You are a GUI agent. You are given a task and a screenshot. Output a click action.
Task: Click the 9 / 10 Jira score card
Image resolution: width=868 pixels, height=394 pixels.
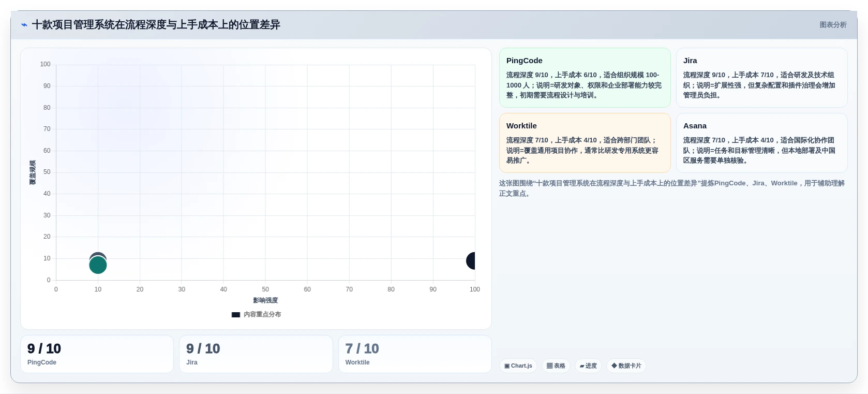coord(256,354)
